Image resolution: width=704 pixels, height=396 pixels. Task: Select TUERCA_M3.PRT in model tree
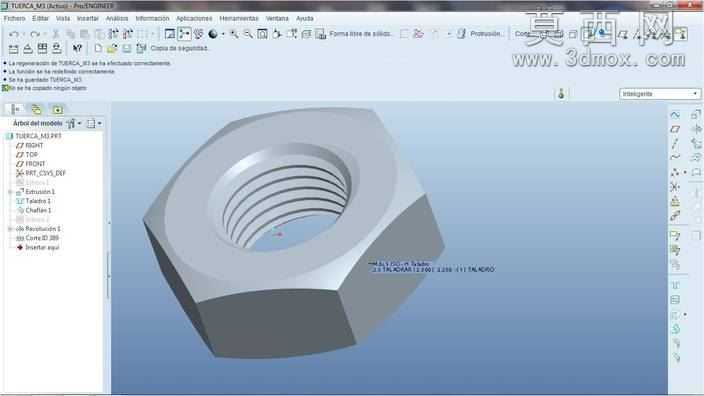(x=38, y=136)
